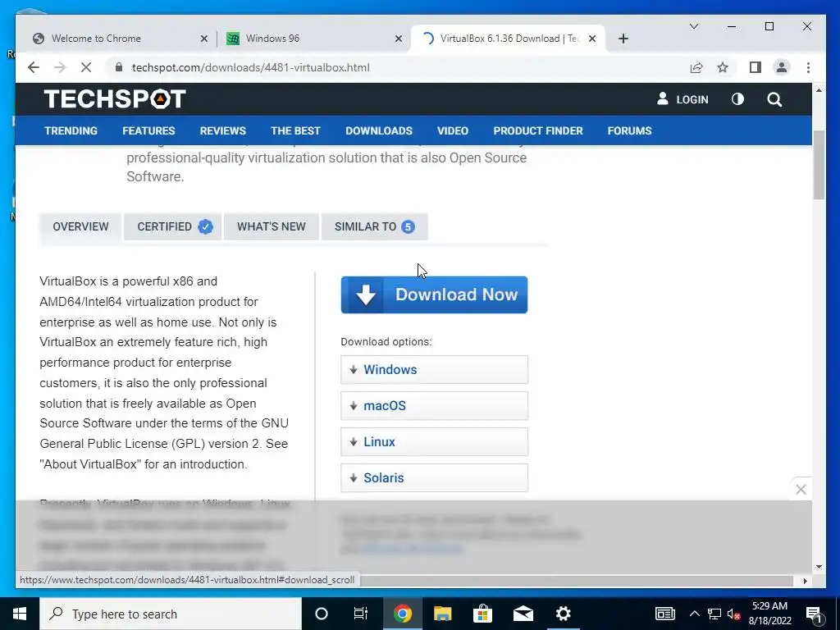Open the DOWNLOADS nav item
The height and width of the screenshot is (630, 840).
coord(379,130)
